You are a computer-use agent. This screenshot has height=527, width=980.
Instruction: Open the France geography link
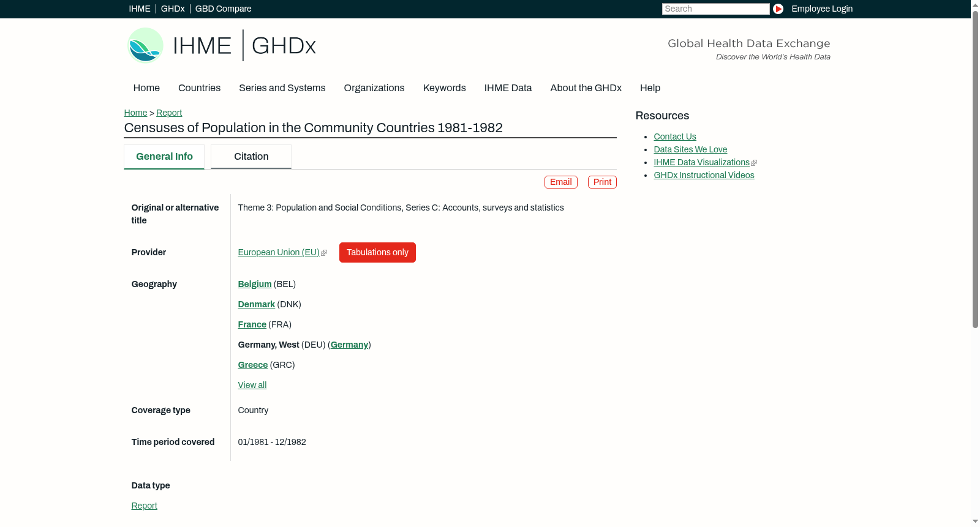click(252, 324)
